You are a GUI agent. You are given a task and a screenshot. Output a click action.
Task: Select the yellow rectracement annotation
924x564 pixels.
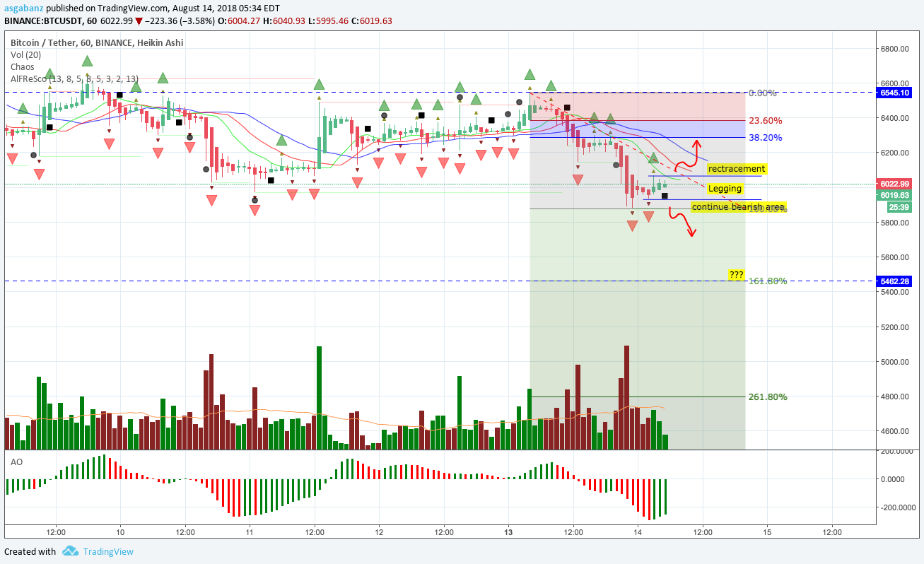737,169
